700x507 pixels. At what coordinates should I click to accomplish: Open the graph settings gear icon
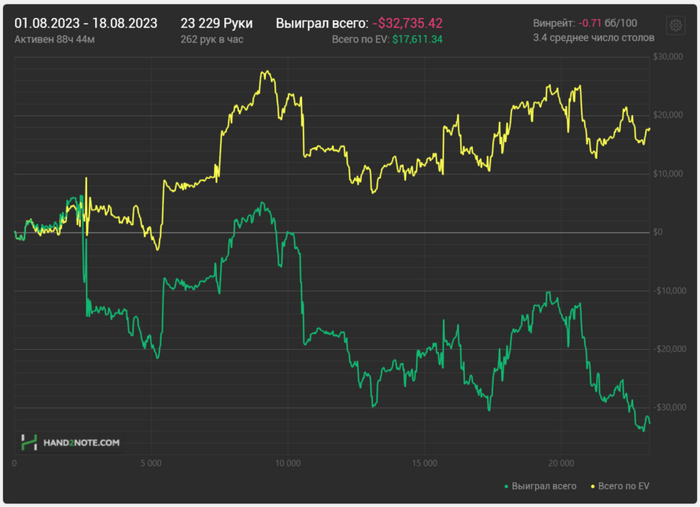(675, 25)
